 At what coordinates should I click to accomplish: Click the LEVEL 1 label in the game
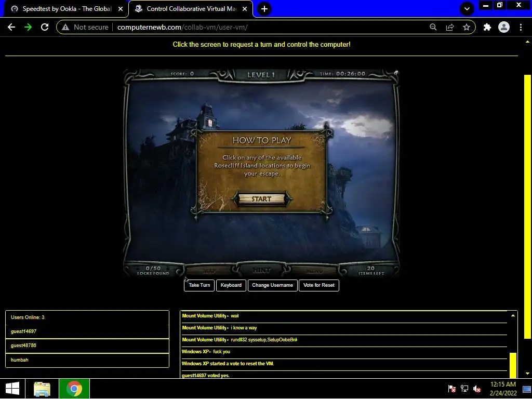261,75
